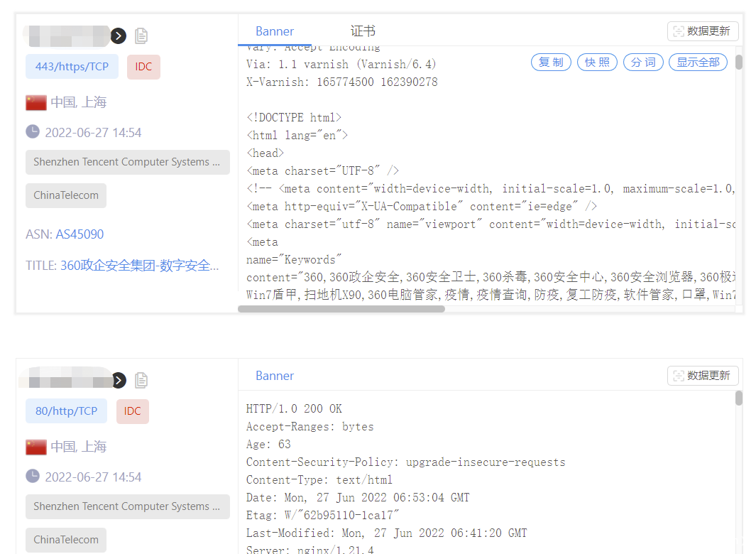Click the 'Accept-Ranges: bytes' line
Image resolution: width=756 pixels, height=554 pixels.
309,427
